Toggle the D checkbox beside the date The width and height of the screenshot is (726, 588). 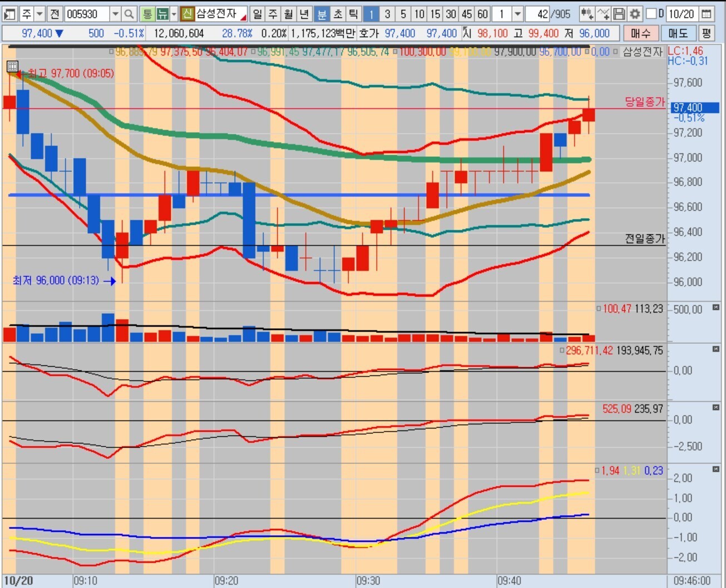pos(651,13)
